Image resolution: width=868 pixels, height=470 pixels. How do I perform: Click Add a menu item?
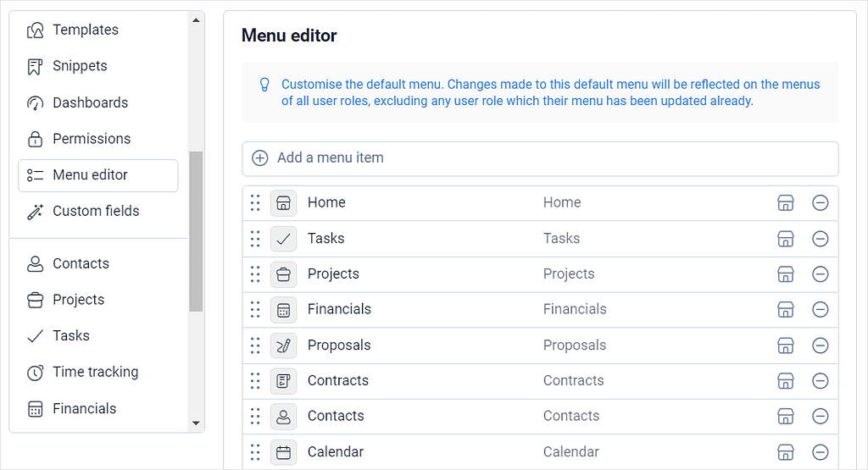tap(540, 158)
